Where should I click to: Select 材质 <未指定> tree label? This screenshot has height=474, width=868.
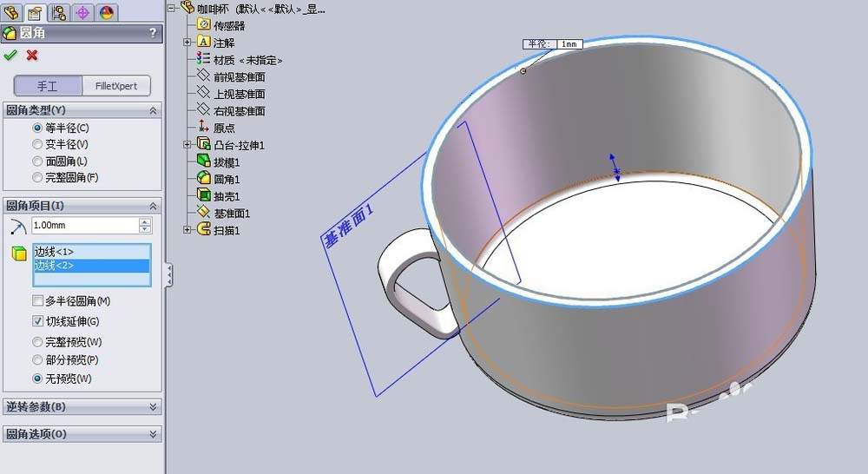(x=248, y=61)
